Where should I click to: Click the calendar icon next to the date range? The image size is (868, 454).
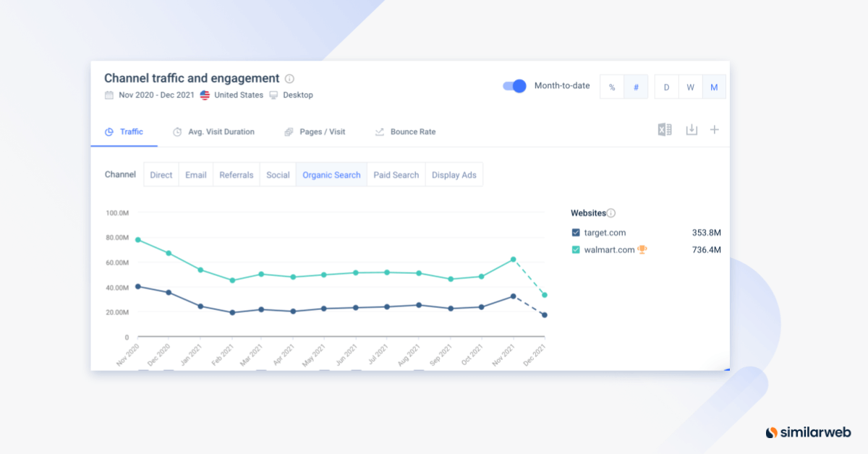109,95
